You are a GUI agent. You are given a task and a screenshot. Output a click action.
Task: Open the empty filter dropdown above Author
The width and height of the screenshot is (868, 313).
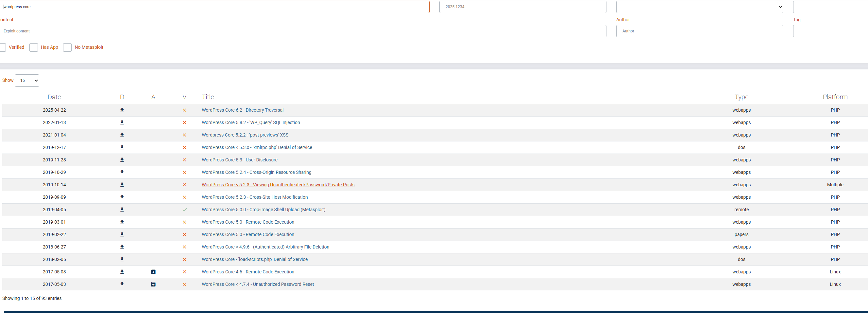[700, 7]
